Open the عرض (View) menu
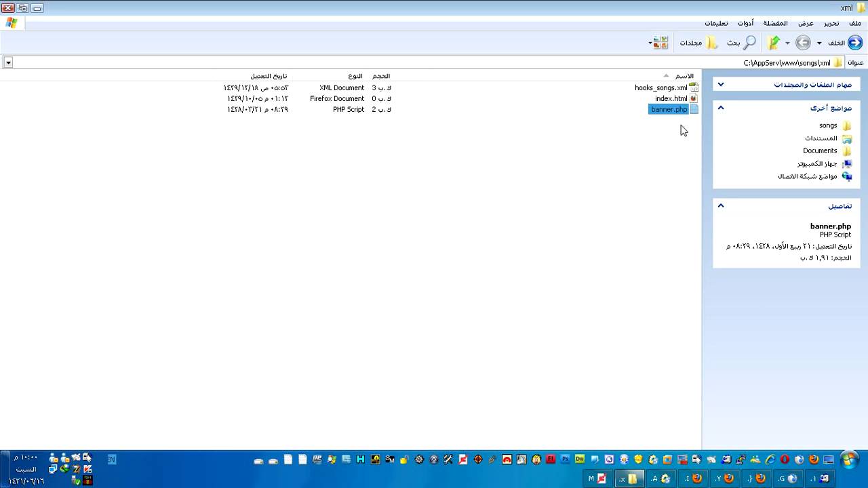Viewport: 868px width, 488px height. 806,23
